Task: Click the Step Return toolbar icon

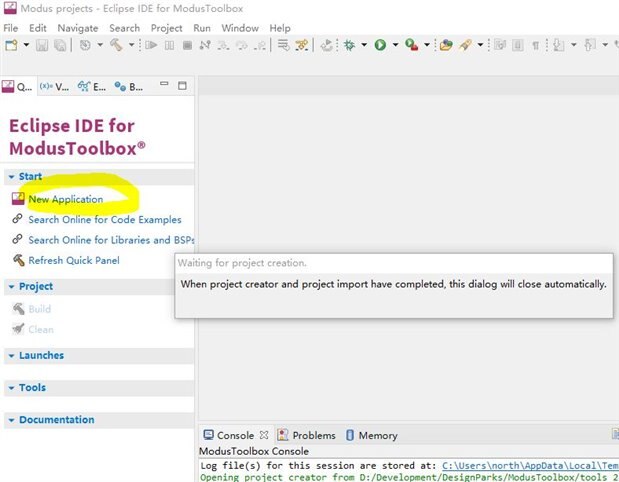Action: coord(260,45)
